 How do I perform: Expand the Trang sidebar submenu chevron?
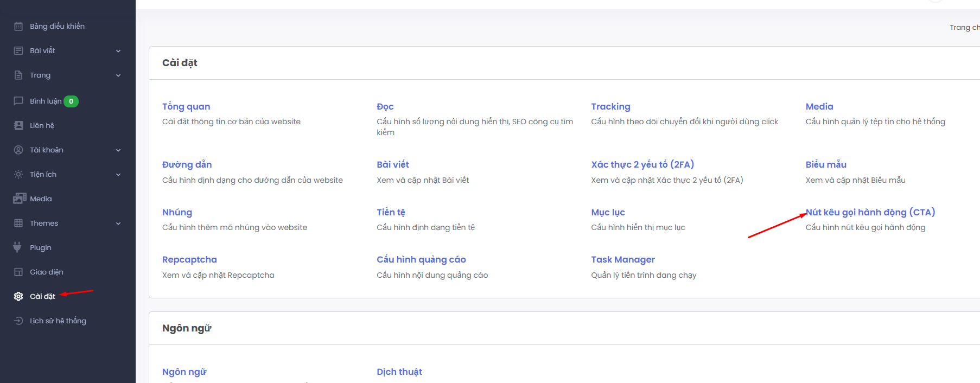tap(118, 75)
